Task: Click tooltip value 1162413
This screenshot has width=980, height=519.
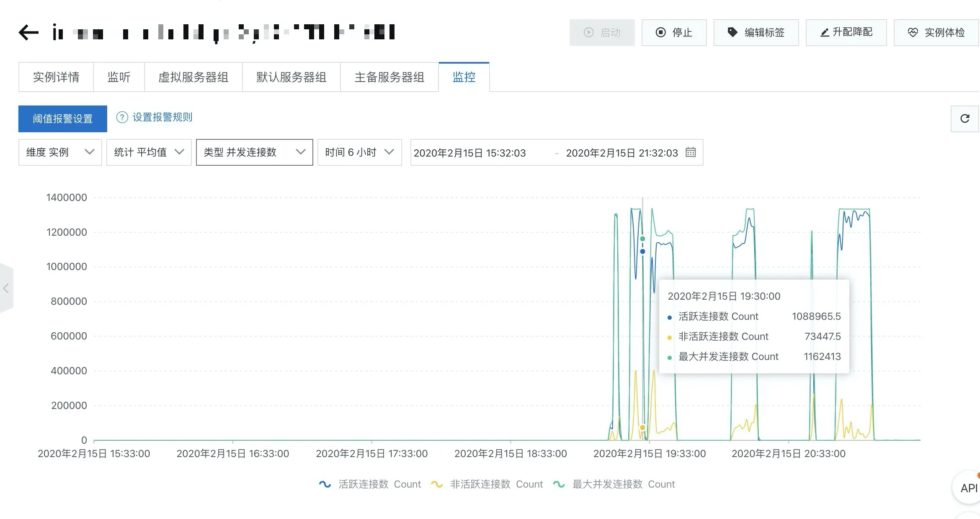Action: click(822, 357)
